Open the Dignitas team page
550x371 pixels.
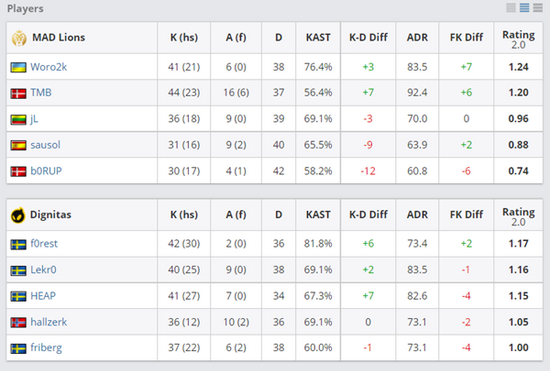click(51, 215)
